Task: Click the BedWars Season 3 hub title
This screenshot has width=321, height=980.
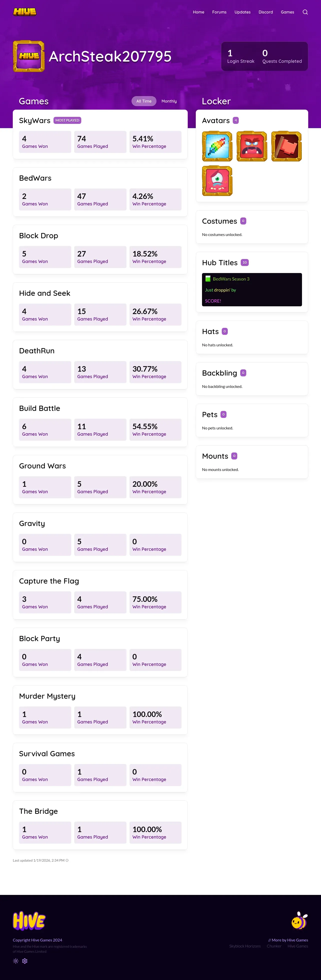Action: click(230, 279)
